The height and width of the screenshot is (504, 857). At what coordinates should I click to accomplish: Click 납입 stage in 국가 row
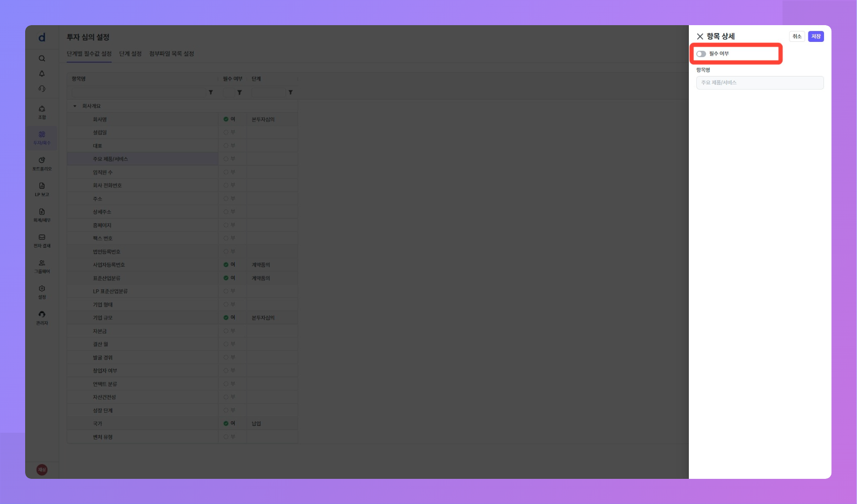[x=256, y=423]
